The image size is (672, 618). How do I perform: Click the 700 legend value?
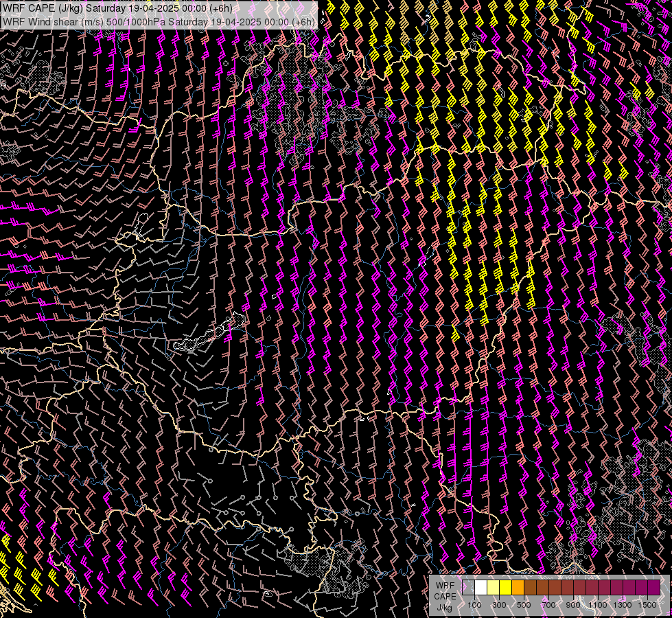tap(548, 605)
